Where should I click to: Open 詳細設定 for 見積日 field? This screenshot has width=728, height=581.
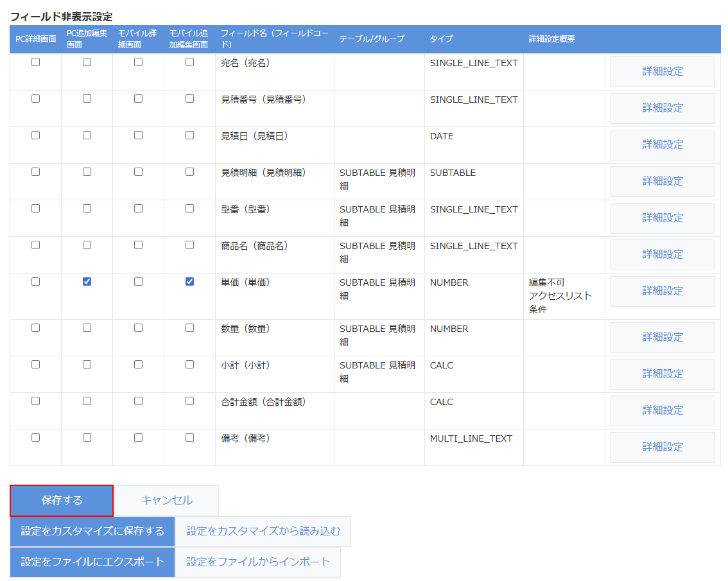click(663, 145)
